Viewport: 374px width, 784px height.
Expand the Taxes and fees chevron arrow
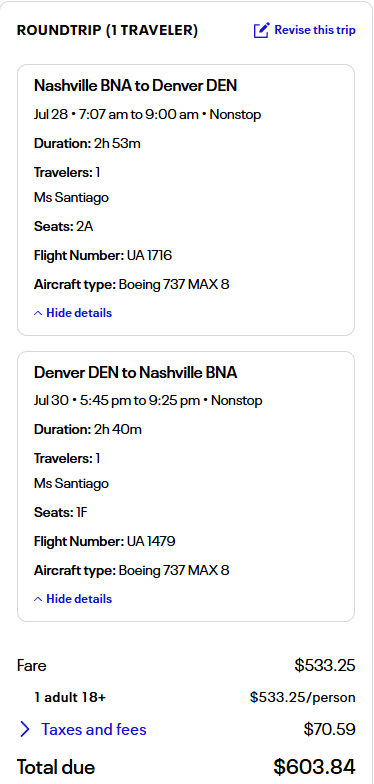click(24, 730)
